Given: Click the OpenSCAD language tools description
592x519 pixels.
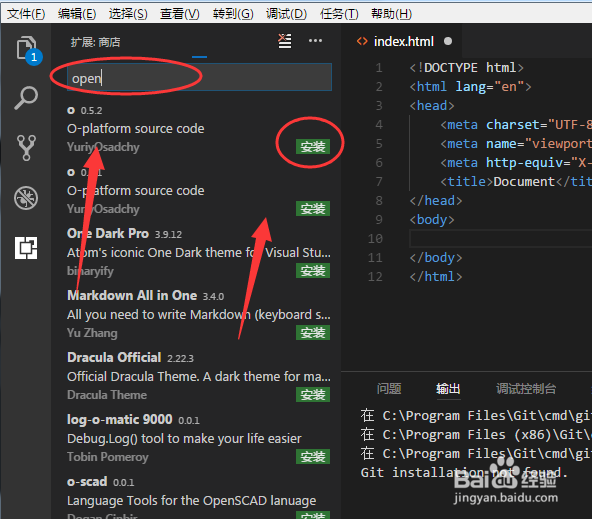Looking at the screenshot, I should point(191,501).
